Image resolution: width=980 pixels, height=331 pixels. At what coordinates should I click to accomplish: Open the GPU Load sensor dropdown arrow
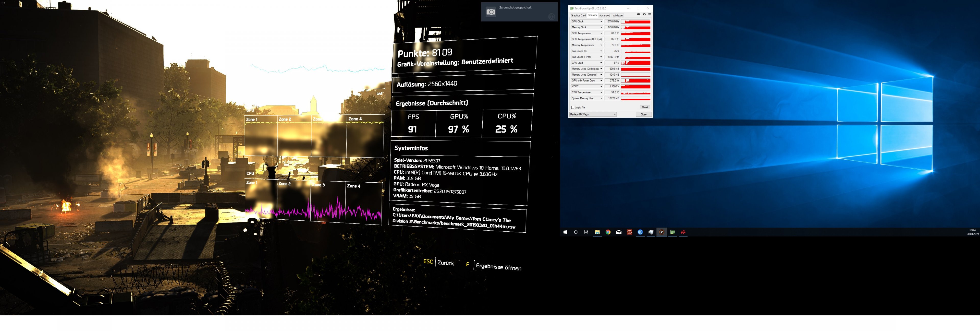[601, 63]
